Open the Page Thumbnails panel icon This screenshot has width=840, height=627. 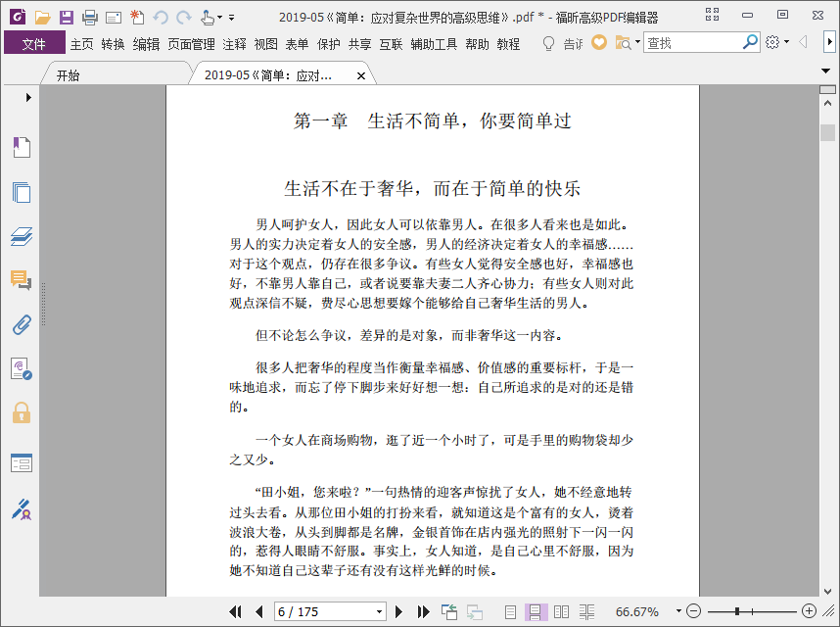click(x=22, y=192)
